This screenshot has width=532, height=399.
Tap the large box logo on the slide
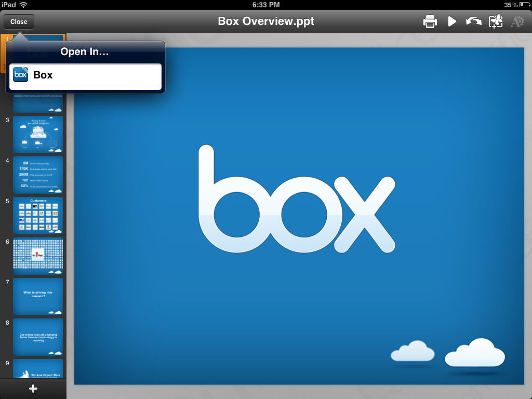(x=297, y=199)
